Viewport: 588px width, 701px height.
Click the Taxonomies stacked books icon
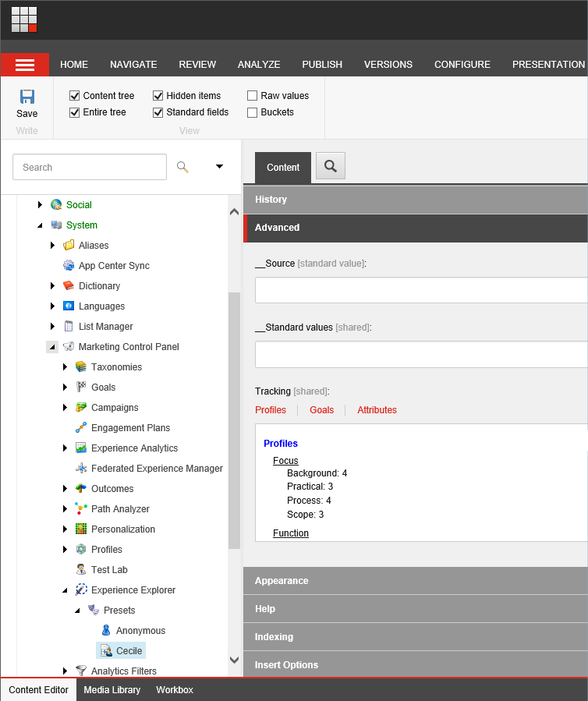(x=81, y=366)
